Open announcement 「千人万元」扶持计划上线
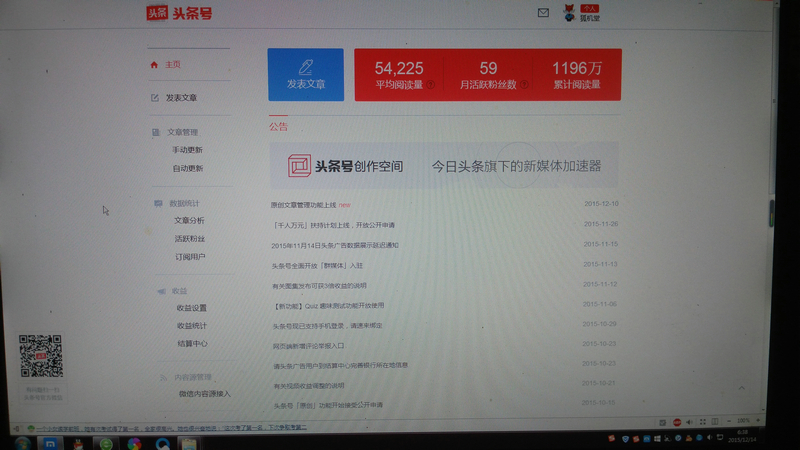Viewport: 800px width, 450px height. (333, 225)
